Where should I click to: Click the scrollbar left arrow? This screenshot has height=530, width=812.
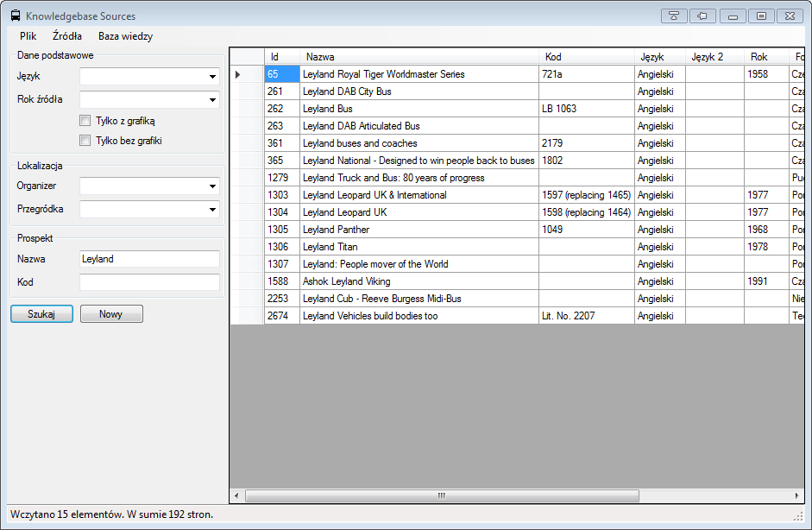236,495
